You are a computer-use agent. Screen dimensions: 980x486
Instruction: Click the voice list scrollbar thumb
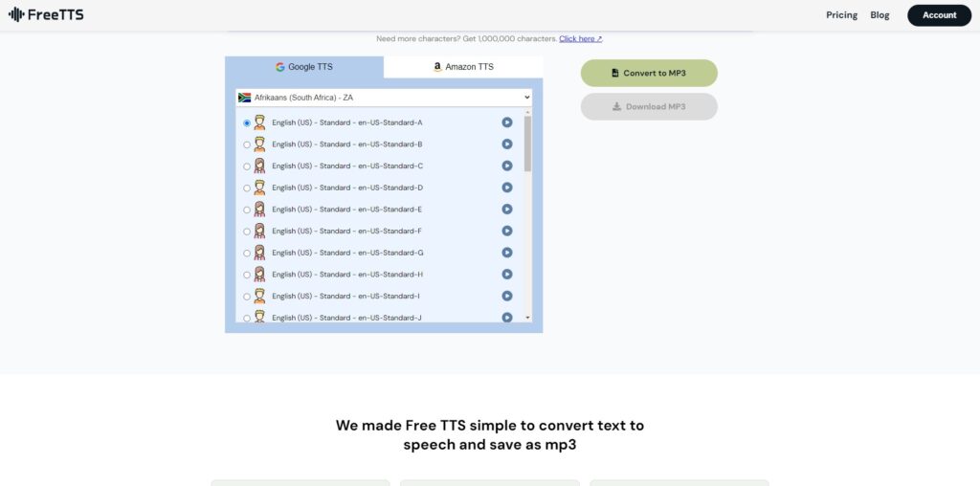(x=527, y=144)
